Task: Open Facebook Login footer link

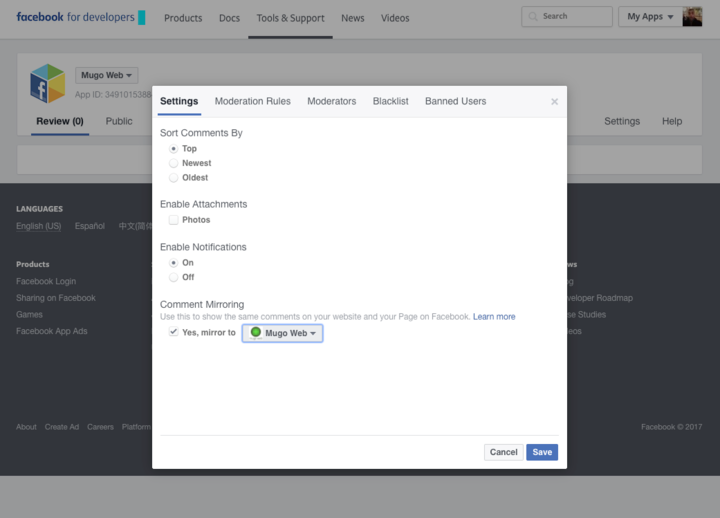Action: pyautogui.click(x=46, y=282)
